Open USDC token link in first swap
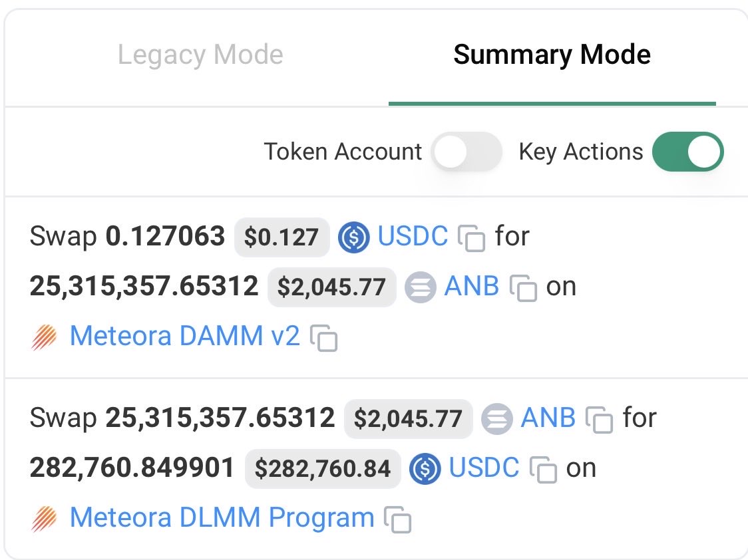 (x=413, y=236)
